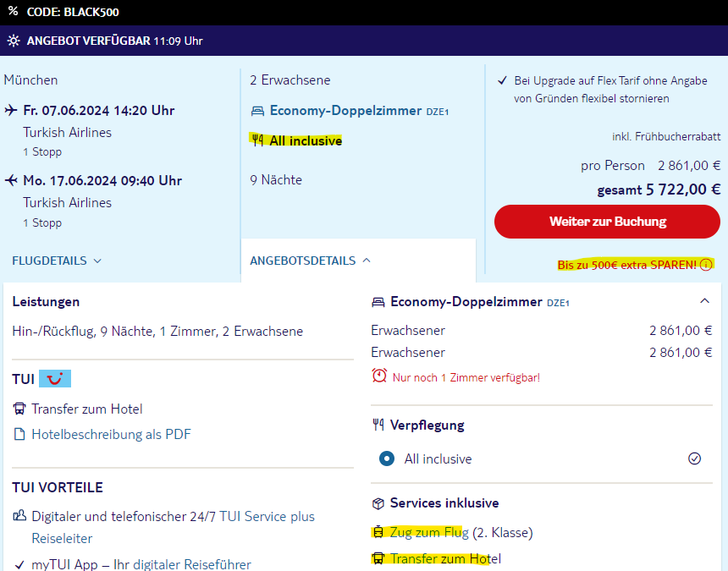728x571 pixels.
Task: Click the TUI smile logo
Action: (x=55, y=378)
